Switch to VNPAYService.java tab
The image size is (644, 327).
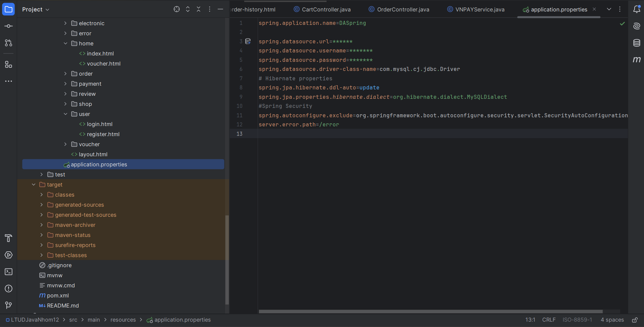[476, 9]
